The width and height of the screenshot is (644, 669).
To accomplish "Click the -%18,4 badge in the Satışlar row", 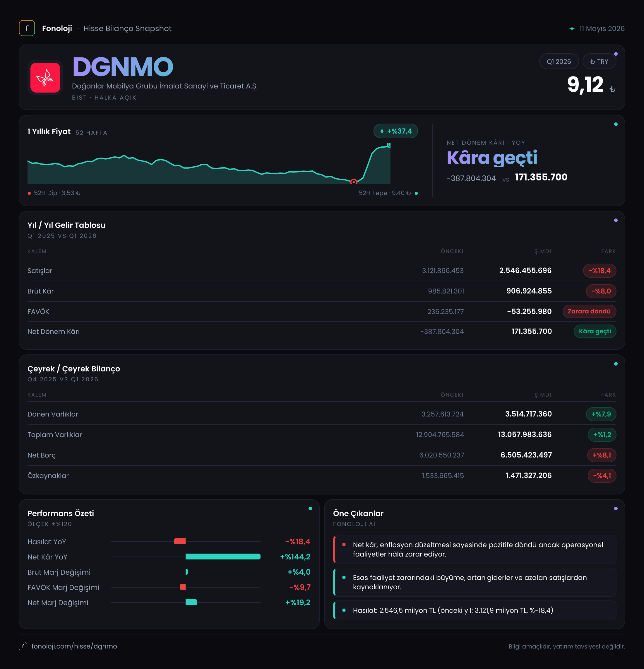I will [x=599, y=271].
